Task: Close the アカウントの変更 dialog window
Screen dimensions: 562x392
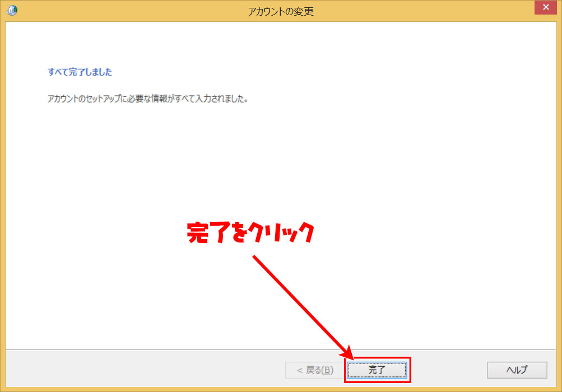Action: (546, 7)
